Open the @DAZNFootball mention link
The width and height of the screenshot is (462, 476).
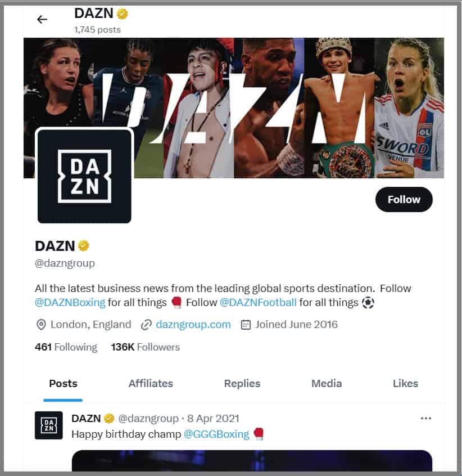point(258,302)
